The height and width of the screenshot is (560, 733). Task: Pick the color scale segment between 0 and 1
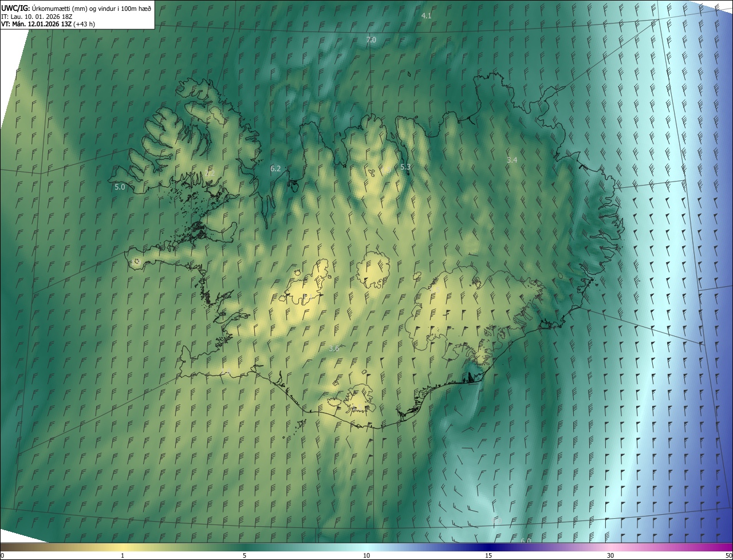coord(61,547)
